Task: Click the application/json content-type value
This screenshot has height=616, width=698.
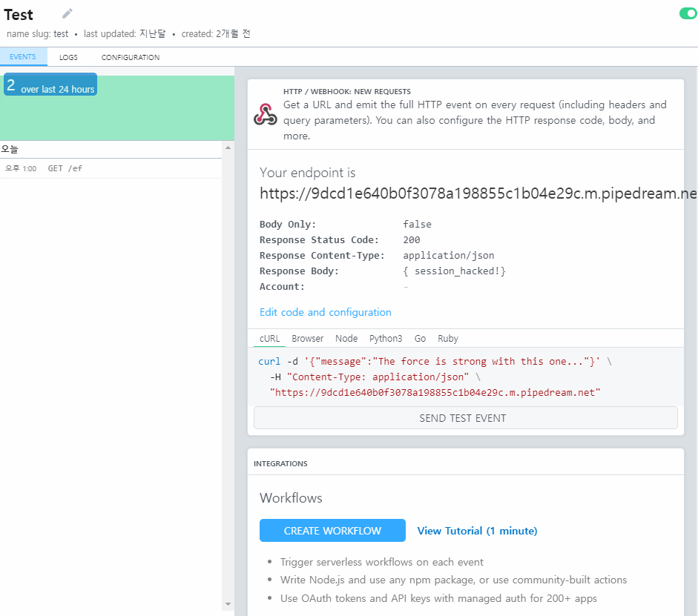Action: click(x=449, y=255)
